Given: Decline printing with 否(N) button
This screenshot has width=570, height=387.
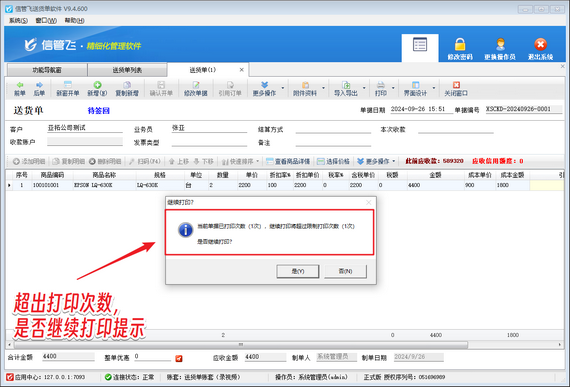Looking at the screenshot, I should click(345, 271).
